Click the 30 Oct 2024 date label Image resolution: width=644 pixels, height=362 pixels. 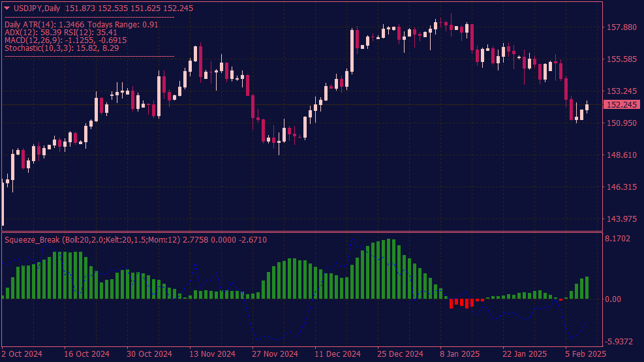[x=149, y=354]
